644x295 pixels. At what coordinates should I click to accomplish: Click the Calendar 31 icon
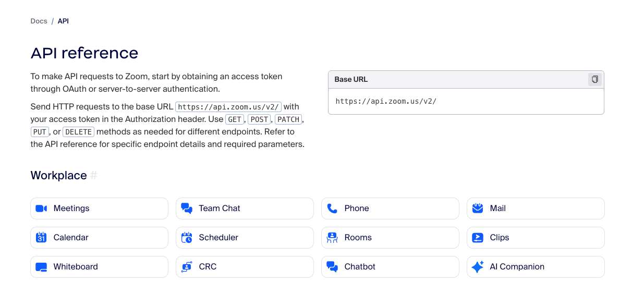click(x=41, y=238)
